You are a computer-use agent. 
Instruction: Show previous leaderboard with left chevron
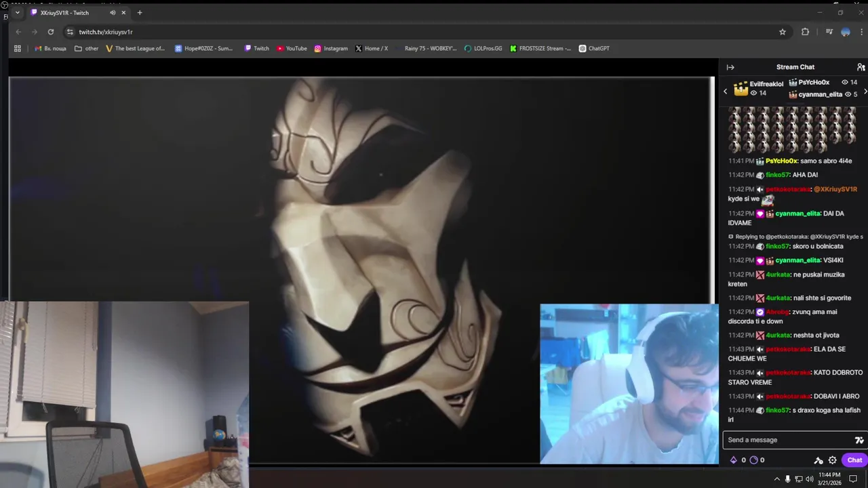725,91
